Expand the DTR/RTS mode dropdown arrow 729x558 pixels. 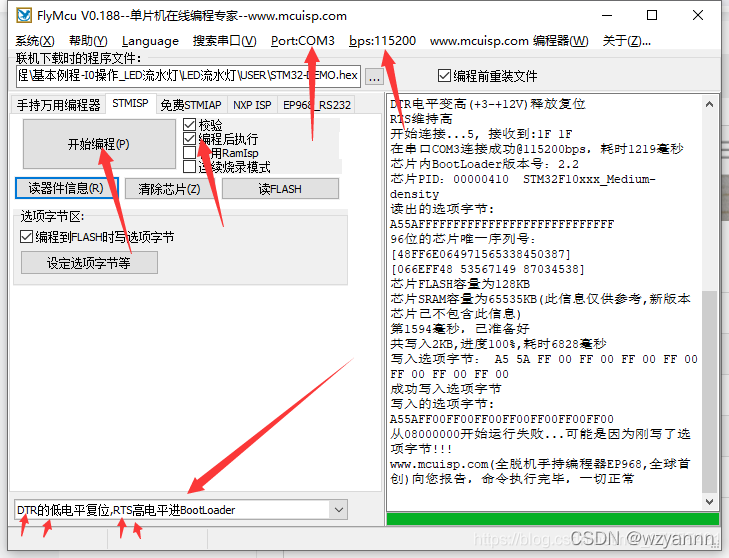[x=339, y=510]
